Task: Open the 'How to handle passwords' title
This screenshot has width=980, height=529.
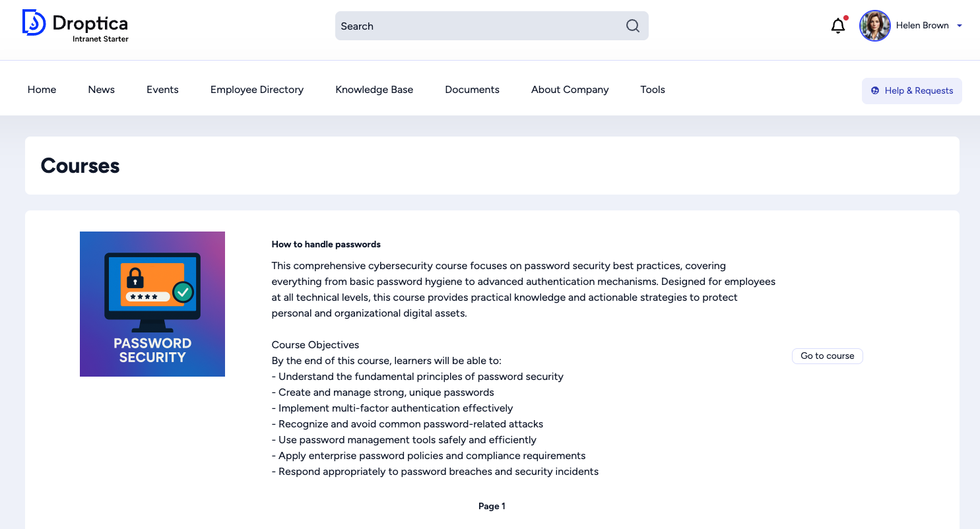Action: point(326,244)
